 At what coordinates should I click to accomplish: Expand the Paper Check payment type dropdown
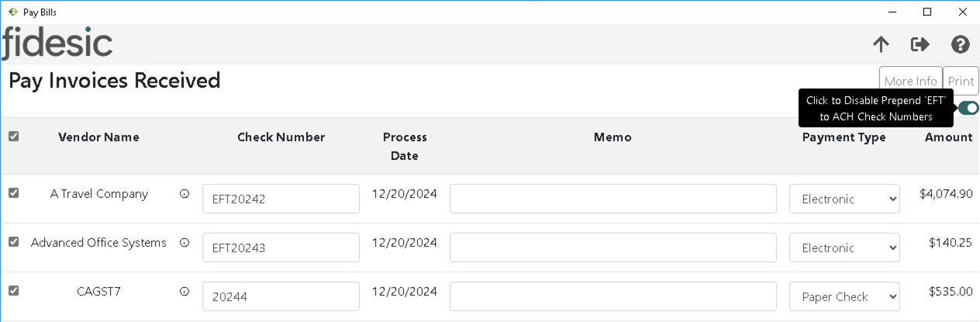pos(844,296)
